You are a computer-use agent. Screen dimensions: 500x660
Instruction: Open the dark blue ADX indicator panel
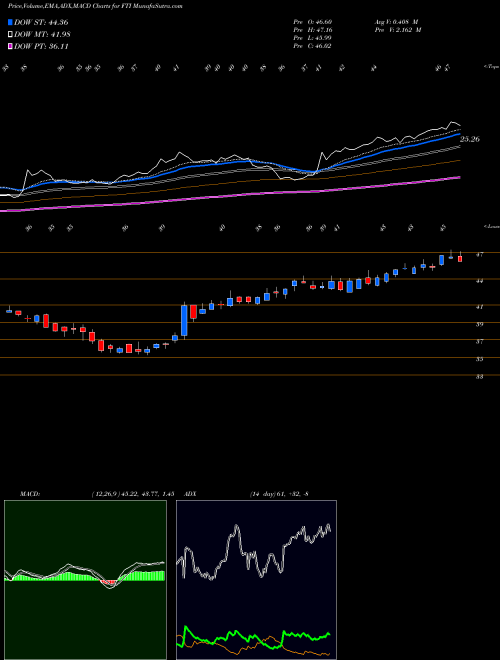[256, 580]
